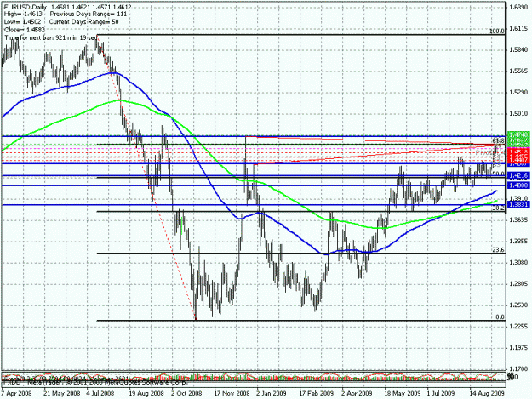Click the '14 Aug 2009' date label
Image resolution: width=532 pixels, height=399 pixels.
[x=487, y=394]
